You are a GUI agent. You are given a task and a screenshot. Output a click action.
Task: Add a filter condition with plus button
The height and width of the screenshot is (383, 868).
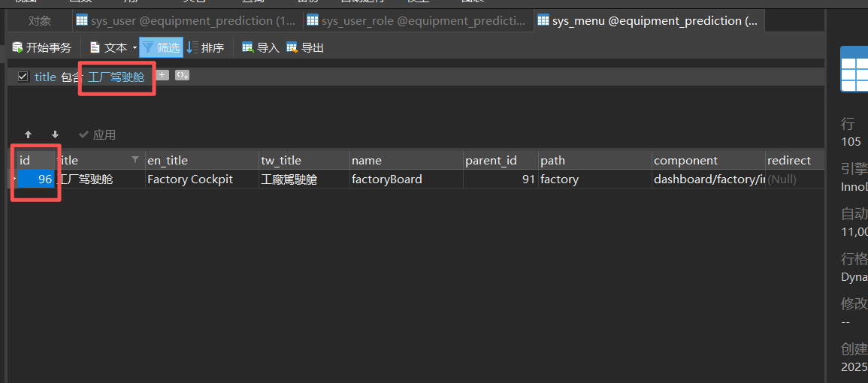click(162, 74)
